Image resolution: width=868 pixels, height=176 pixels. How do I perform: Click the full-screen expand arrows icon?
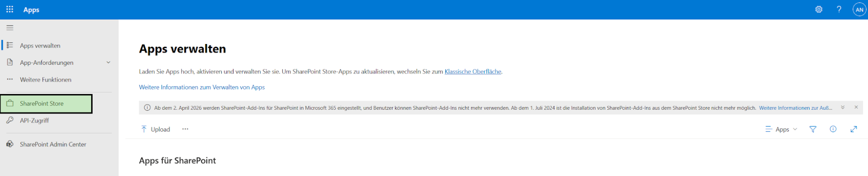(x=854, y=129)
